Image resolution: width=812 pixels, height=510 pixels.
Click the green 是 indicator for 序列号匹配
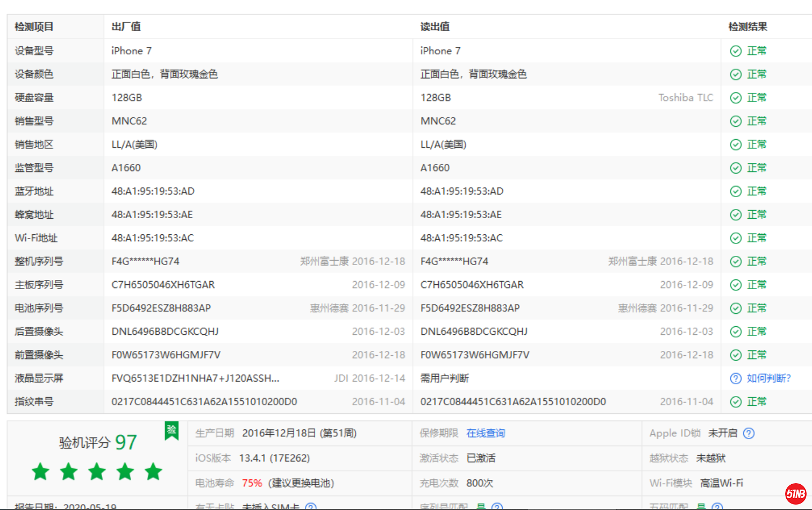click(482, 506)
